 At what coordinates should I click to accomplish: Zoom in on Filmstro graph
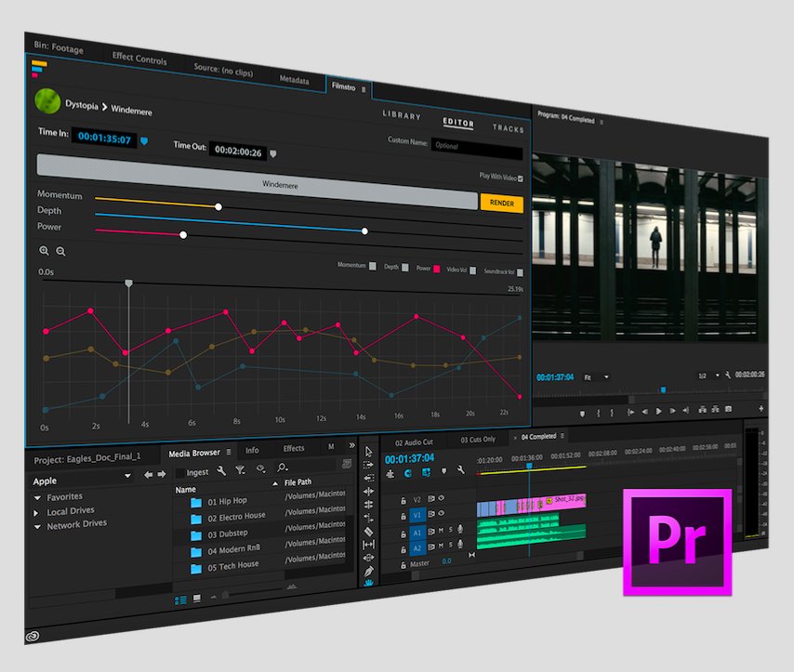(44, 250)
